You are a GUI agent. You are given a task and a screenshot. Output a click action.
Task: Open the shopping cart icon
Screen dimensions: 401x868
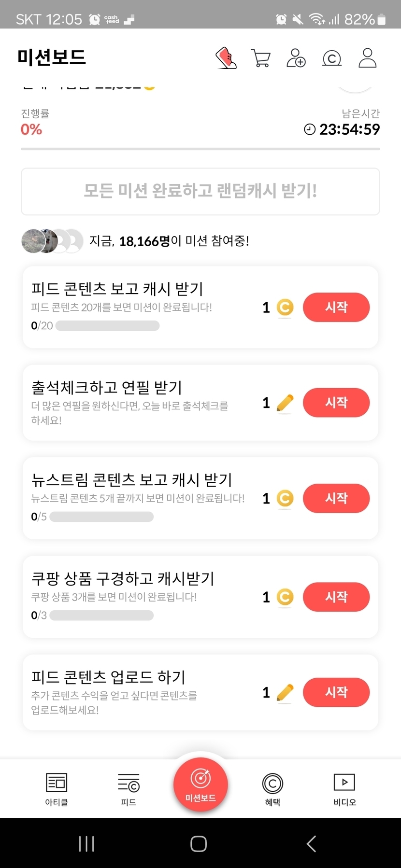tap(261, 58)
